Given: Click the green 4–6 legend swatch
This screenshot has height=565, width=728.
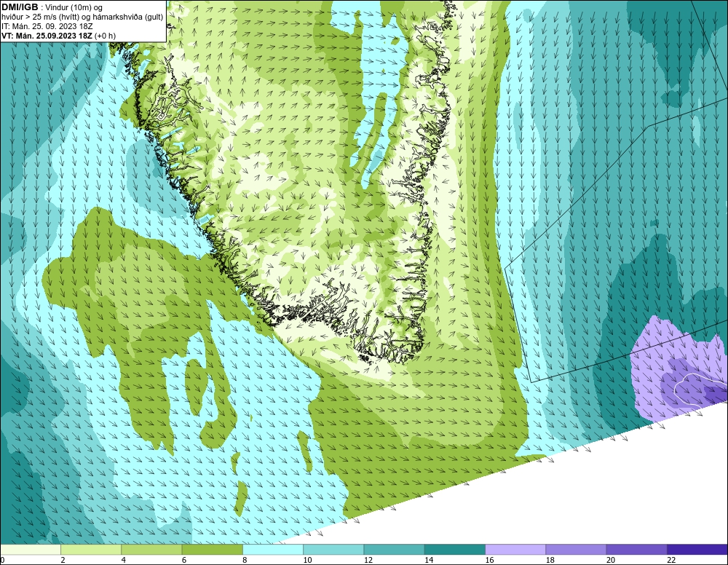Looking at the screenshot, I should (152, 550).
